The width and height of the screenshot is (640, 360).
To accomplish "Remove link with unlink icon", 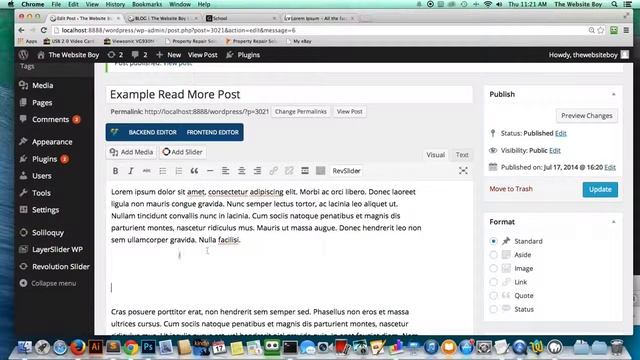I will tap(289, 171).
